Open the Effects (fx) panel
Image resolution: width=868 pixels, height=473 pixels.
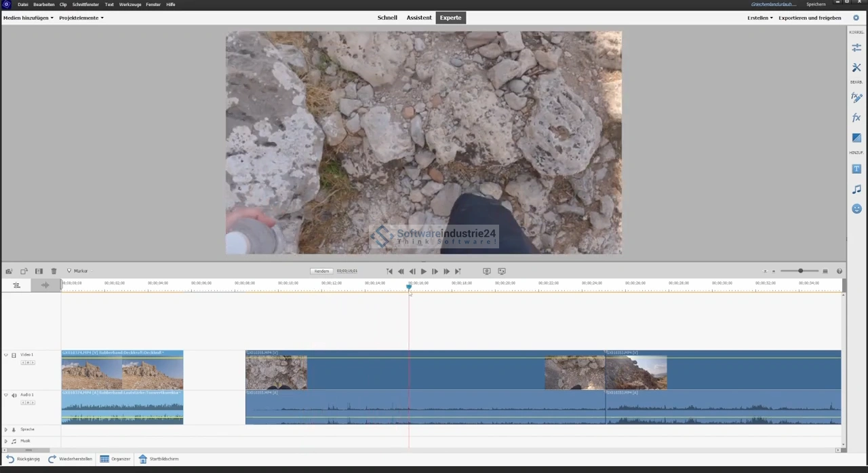coord(856,118)
